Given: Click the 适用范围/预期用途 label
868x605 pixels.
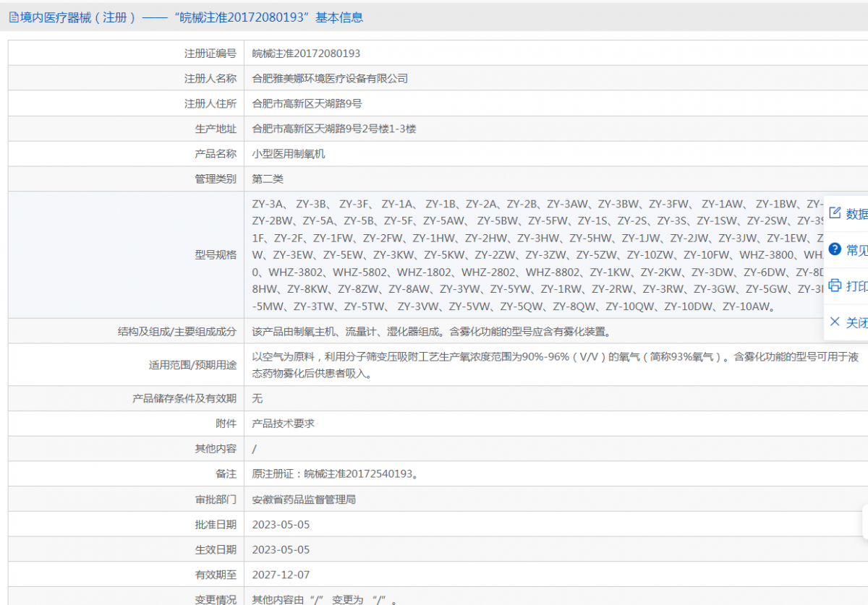Looking at the screenshot, I should click(x=192, y=365).
